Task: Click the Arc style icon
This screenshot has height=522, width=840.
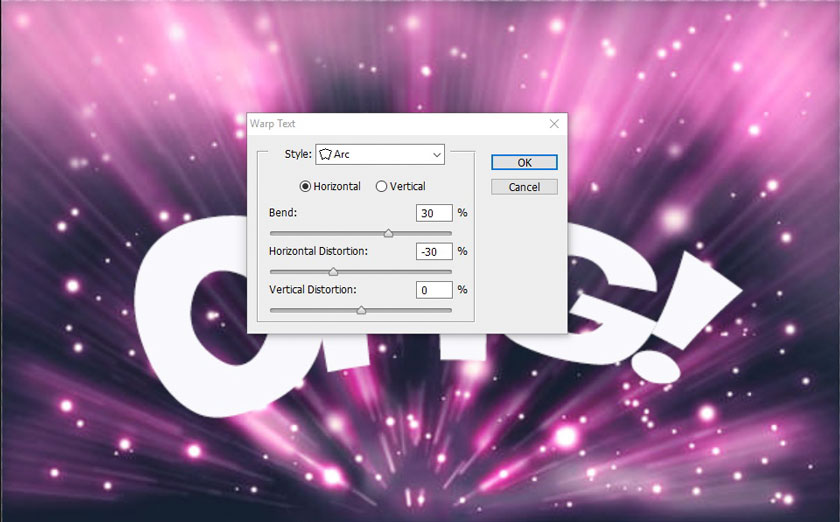Action: [325, 154]
